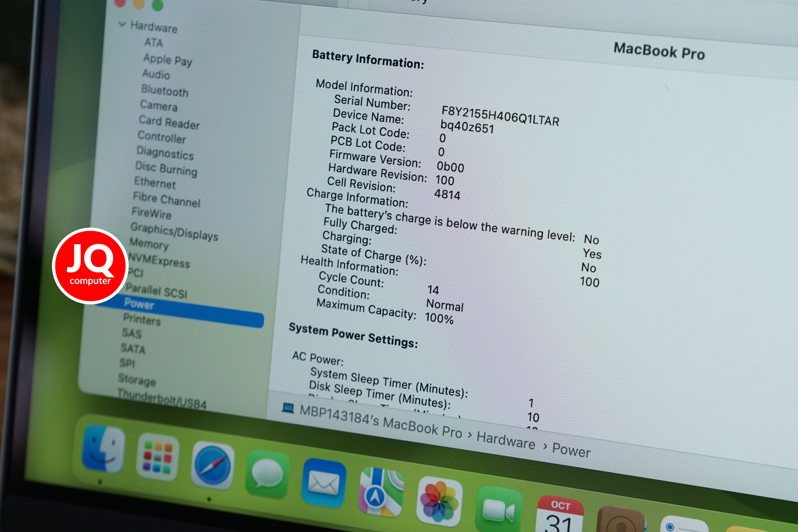Image resolution: width=798 pixels, height=532 pixels.
Task: Click Hardware in the path bar
Action: coord(506,440)
